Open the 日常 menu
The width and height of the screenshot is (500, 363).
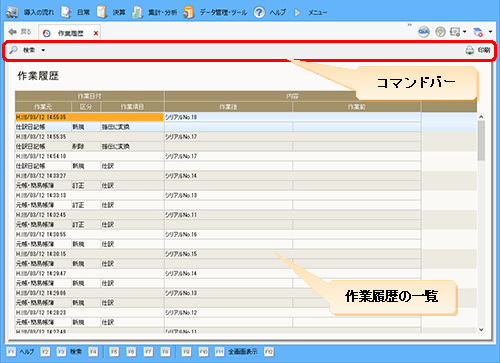(x=67, y=12)
